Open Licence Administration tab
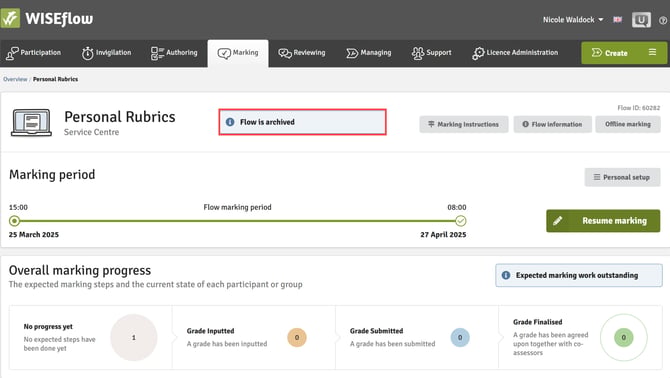This screenshot has width=670, height=378. [x=515, y=53]
